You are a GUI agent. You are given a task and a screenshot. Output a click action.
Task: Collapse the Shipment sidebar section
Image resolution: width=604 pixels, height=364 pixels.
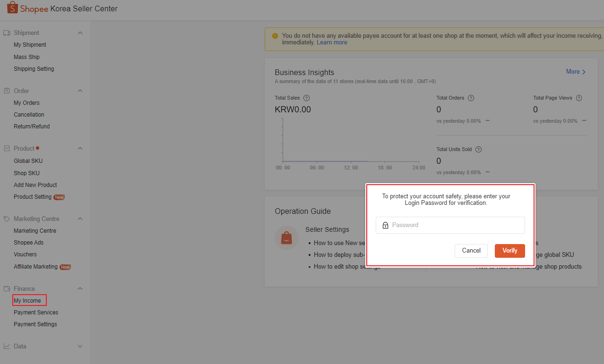[x=80, y=33]
